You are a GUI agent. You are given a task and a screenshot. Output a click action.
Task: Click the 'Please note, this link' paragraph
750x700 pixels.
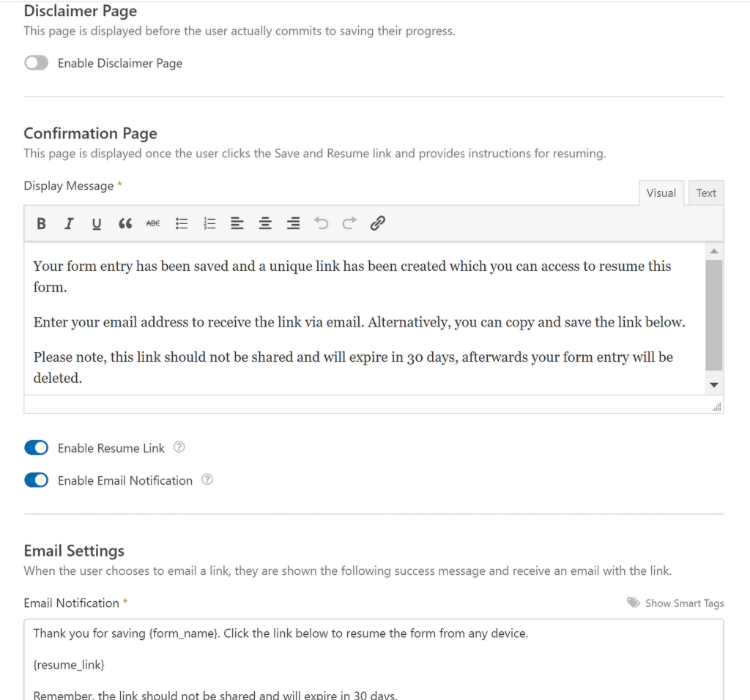[353, 368]
